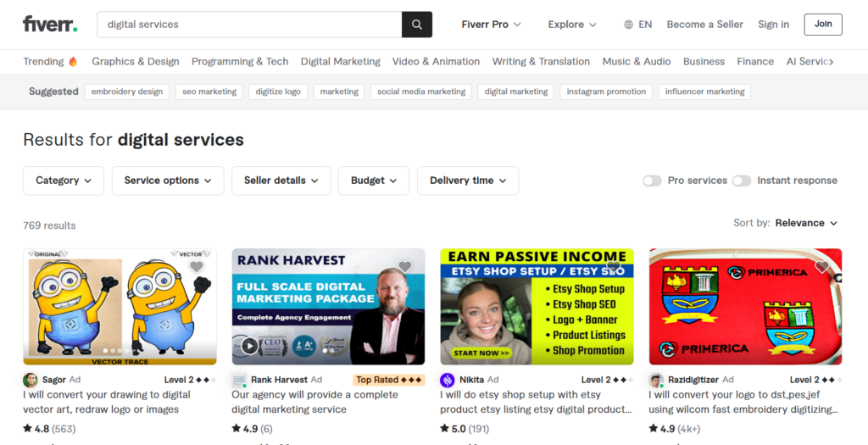Open Video & Animation category
The width and height of the screenshot is (868, 445).
click(437, 61)
